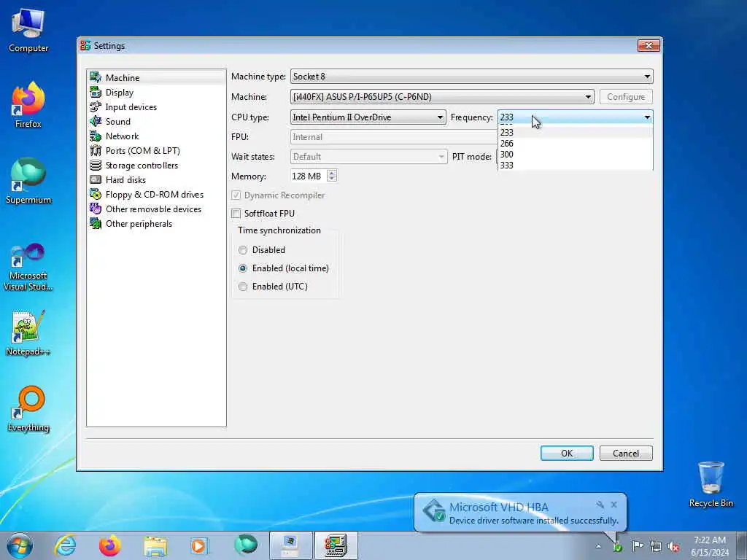
Task: Click Microsoft VHD HBA notification text
Action: click(x=499, y=507)
